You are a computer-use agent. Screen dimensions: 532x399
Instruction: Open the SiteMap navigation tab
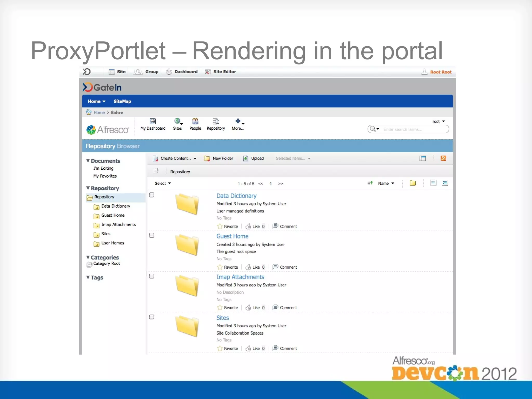pos(122,101)
